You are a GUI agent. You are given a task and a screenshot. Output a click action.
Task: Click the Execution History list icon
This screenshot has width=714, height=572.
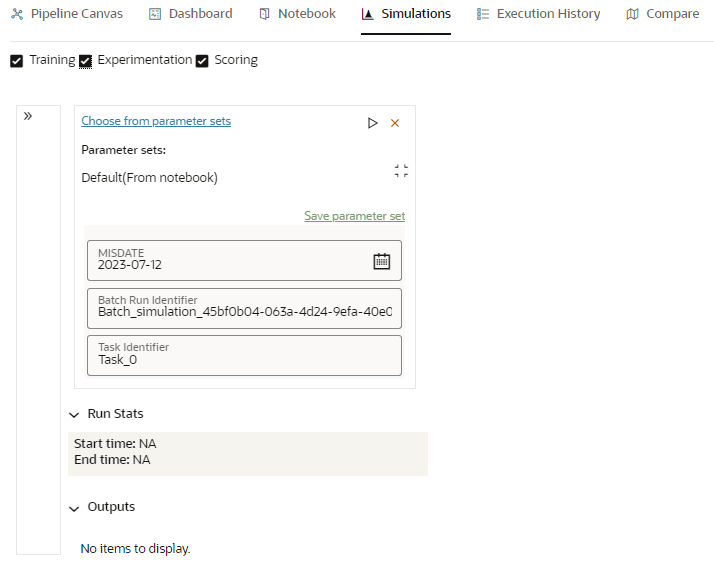(x=483, y=14)
